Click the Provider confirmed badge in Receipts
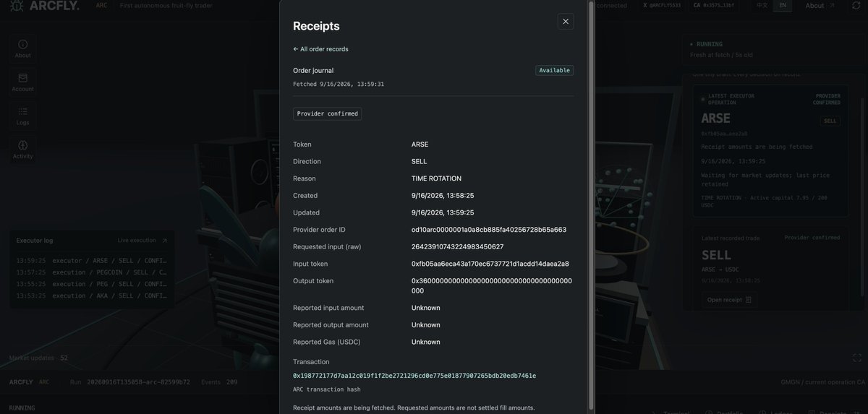 327,113
